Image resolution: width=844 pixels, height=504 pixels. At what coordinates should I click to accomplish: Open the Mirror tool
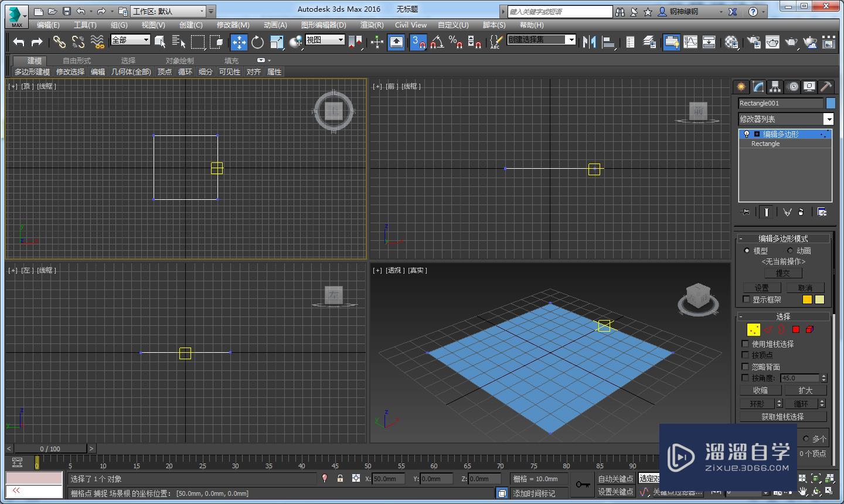[590, 42]
